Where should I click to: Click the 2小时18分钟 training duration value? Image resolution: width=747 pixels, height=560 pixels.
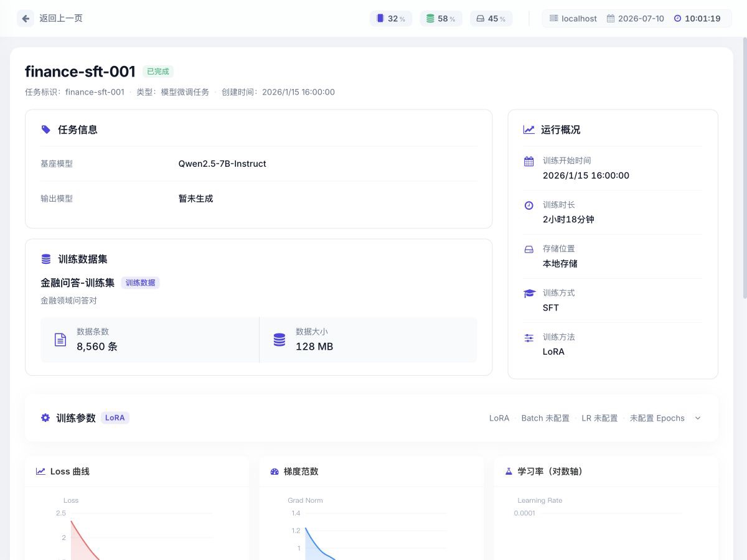coord(568,220)
